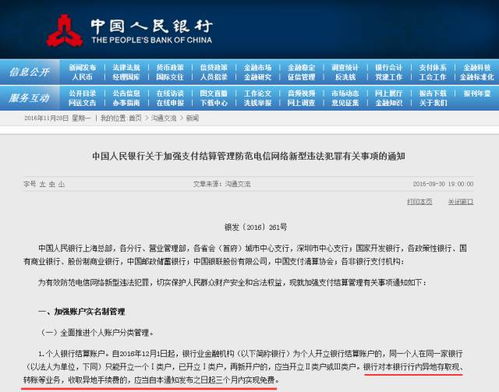Go to 在线访谈 page

pyautogui.click(x=170, y=93)
